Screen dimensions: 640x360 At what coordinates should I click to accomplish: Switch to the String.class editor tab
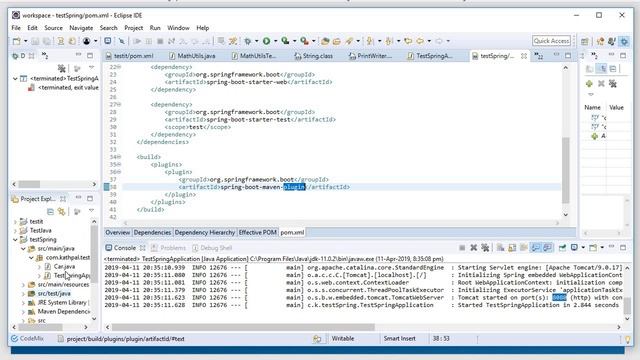pos(313,56)
